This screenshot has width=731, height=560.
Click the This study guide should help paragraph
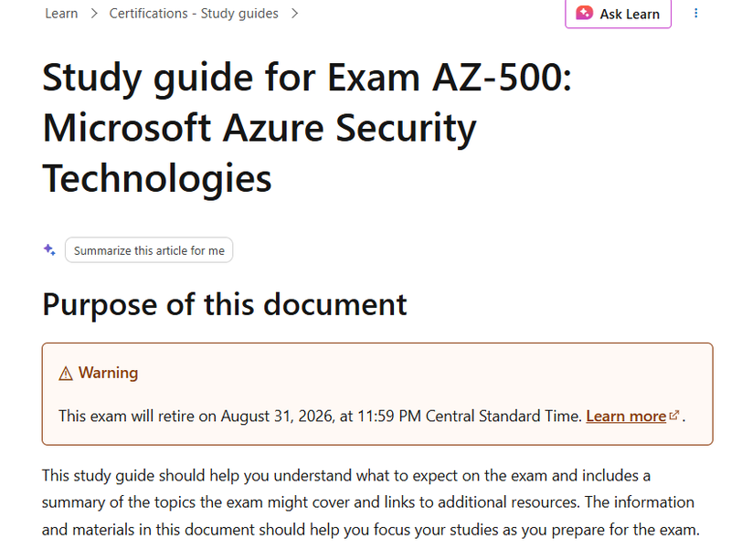point(371,502)
